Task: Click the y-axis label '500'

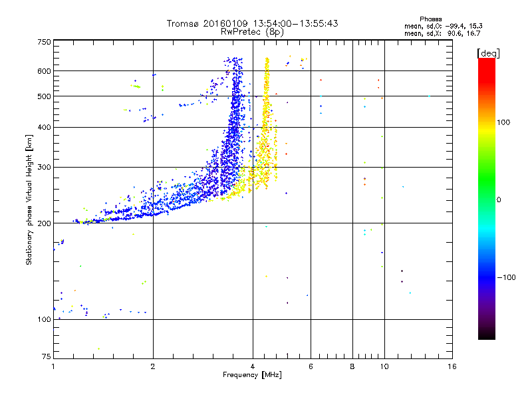Action: tap(44, 96)
